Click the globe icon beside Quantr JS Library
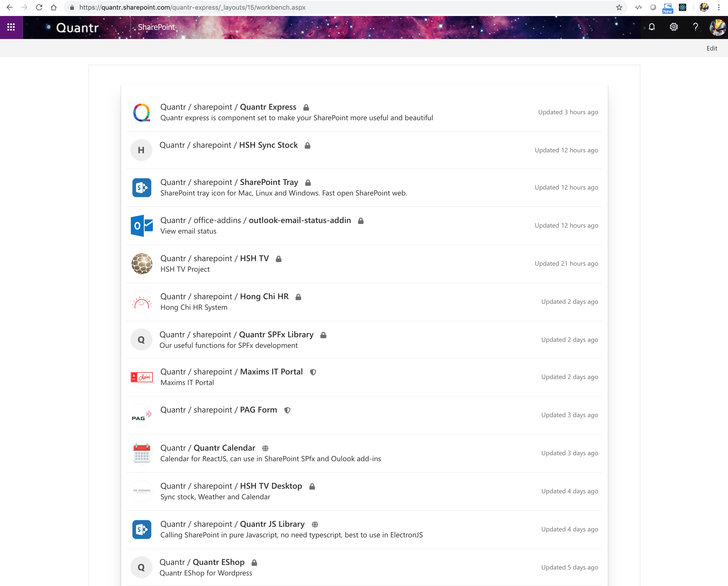Image resolution: width=728 pixels, height=586 pixels. (315, 524)
